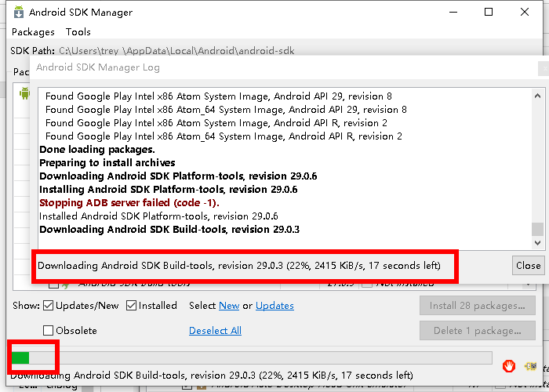Click the log scrollbar up arrow
Screen dimensions: 549x392
[x=537, y=96]
